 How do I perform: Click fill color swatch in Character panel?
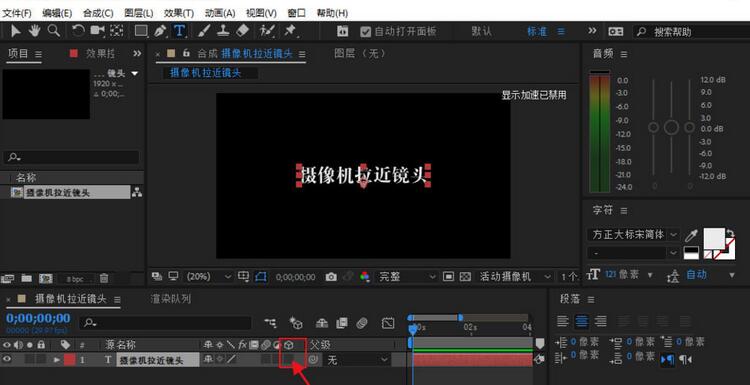pyautogui.click(x=714, y=238)
